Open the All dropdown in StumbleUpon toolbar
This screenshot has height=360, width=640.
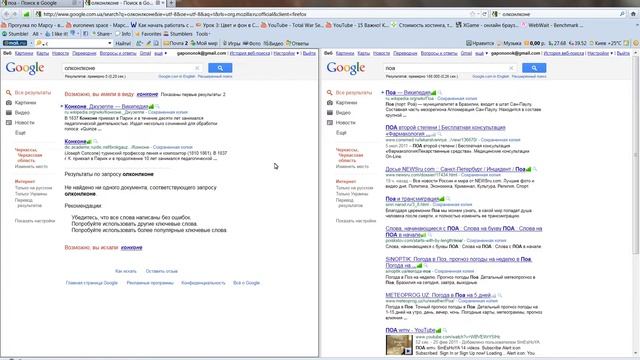pyautogui.click(x=36, y=34)
